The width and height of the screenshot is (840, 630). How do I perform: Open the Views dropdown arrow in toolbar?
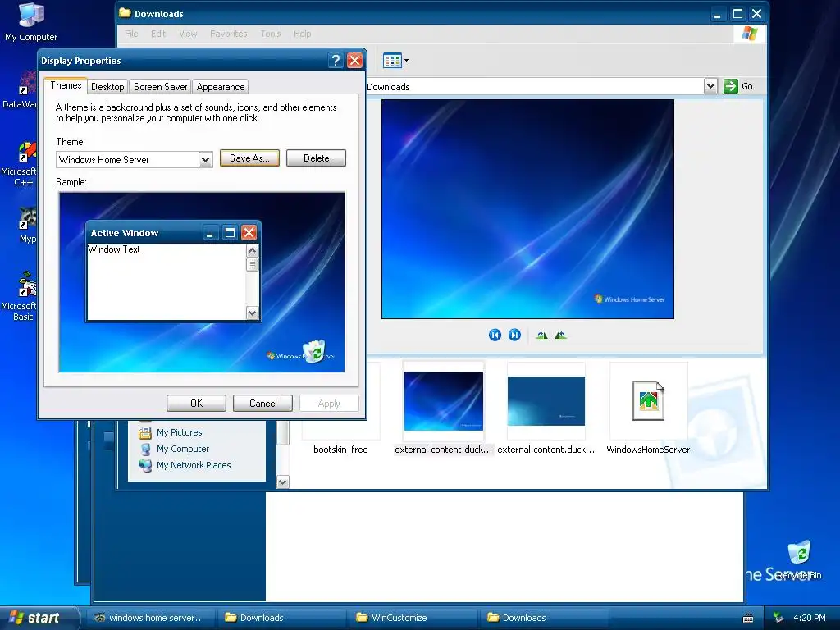[407, 61]
